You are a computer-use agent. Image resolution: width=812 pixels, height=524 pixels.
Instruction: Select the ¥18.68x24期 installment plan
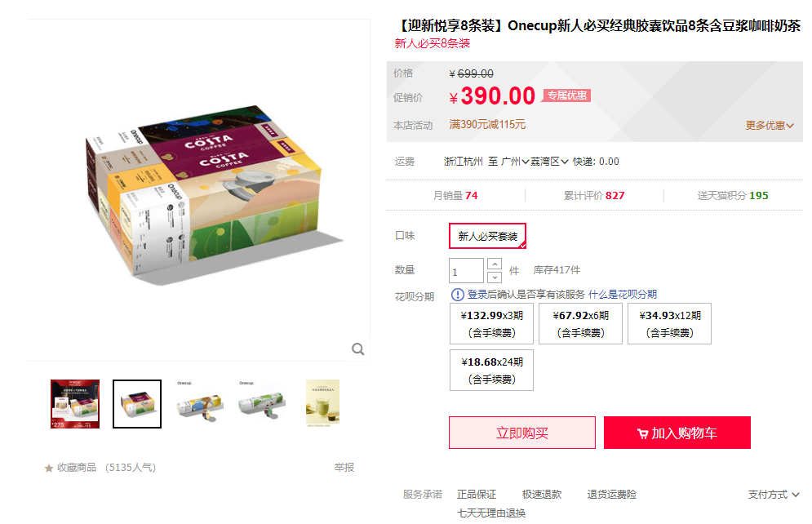(x=491, y=371)
